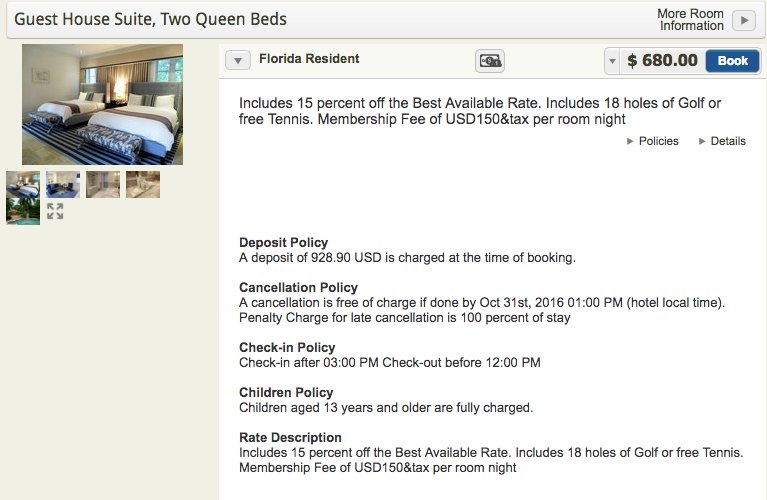Click the Guest House Suite room title
The height and width of the screenshot is (500, 767).
(150, 19)
